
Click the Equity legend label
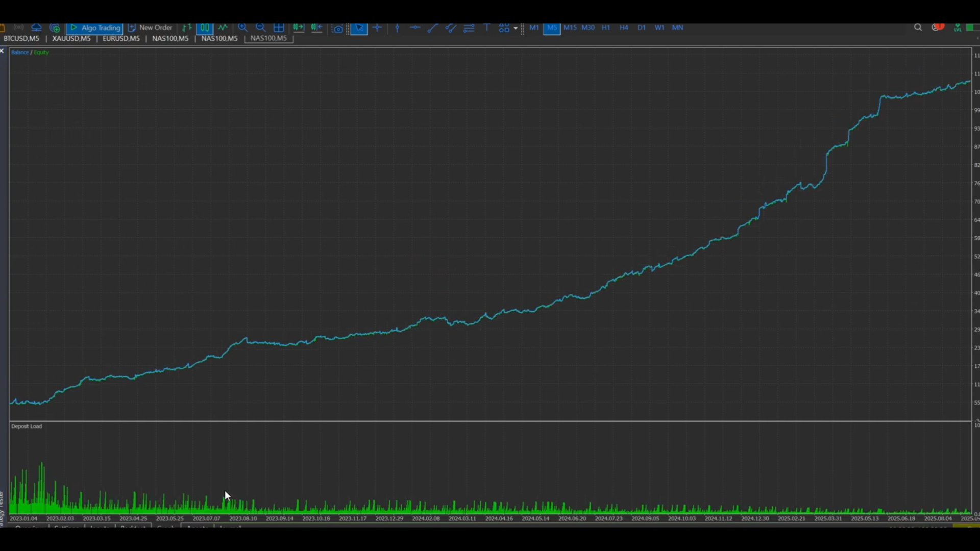coord(41,52)
